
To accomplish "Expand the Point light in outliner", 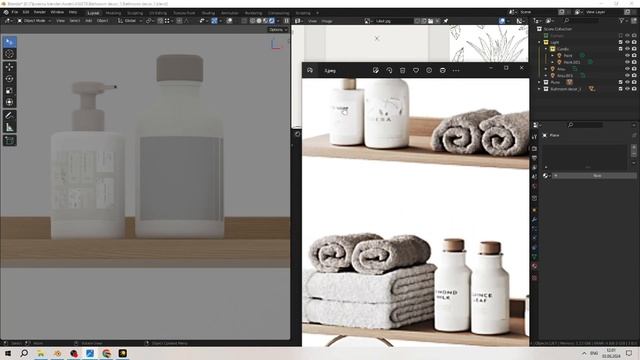I will [x=553, y=56].
